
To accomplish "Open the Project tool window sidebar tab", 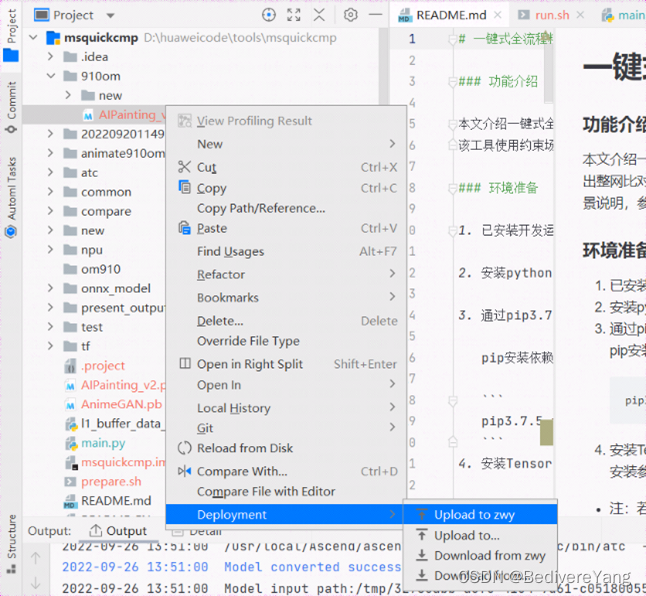I will (x=11, y=35).
